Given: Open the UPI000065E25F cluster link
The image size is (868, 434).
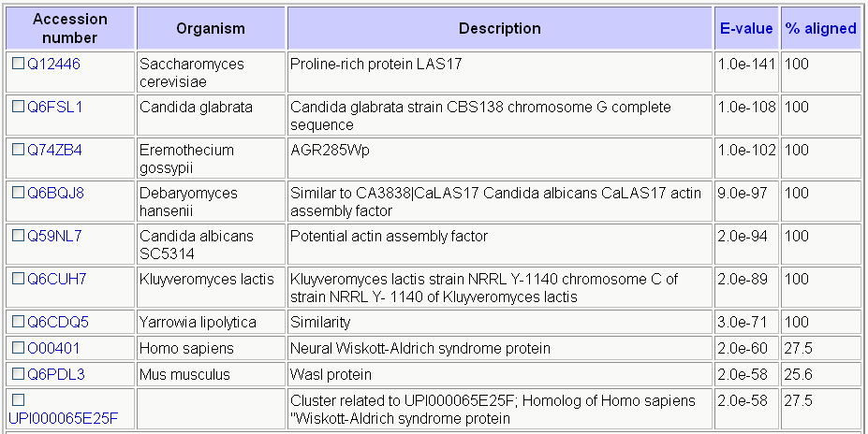Looking at the screenshot, I should (x=63, y=418).
